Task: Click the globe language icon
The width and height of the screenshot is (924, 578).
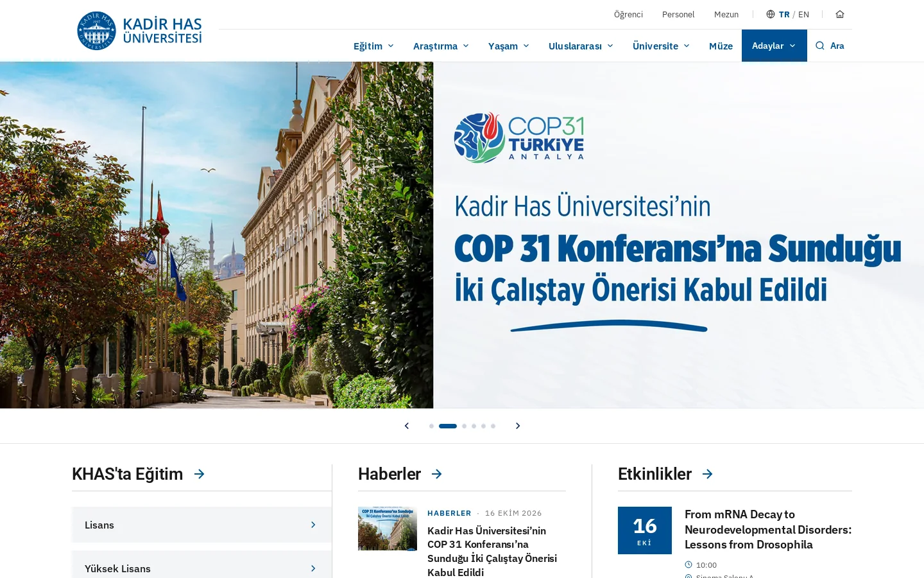Action: click(x=771, y=14)
